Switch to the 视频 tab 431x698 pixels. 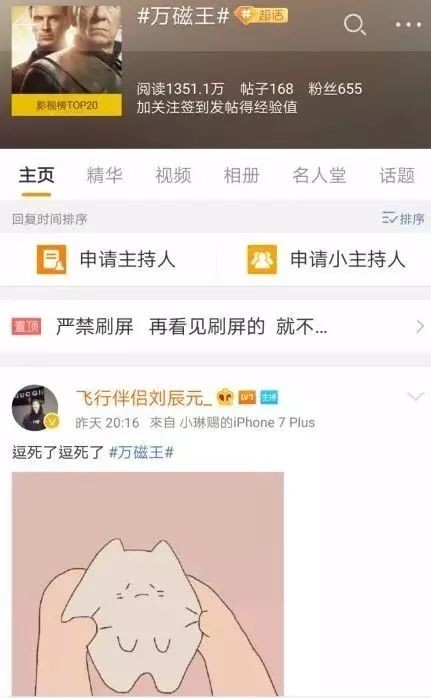click(173, 175)
